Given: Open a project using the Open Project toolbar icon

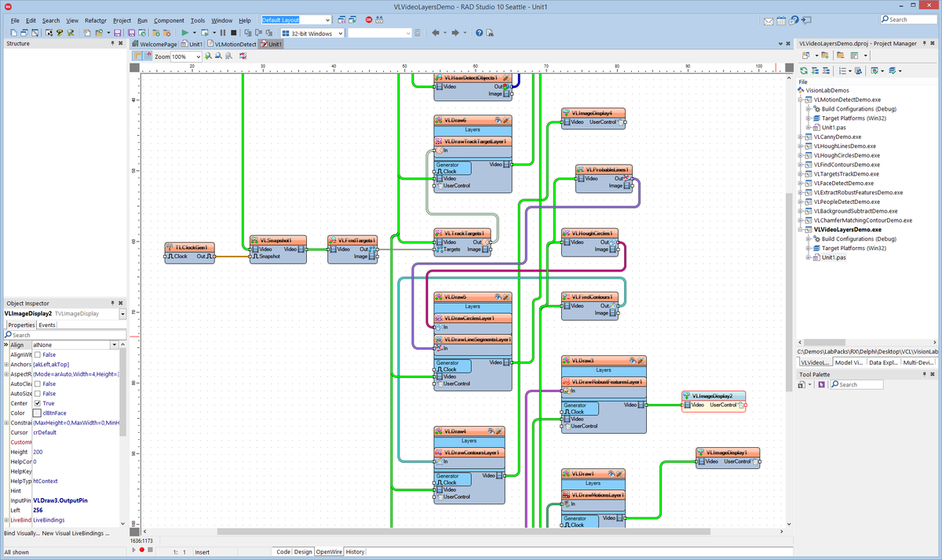Looking at the screenshot, I should pyautogui.click(x=99, y=33).
